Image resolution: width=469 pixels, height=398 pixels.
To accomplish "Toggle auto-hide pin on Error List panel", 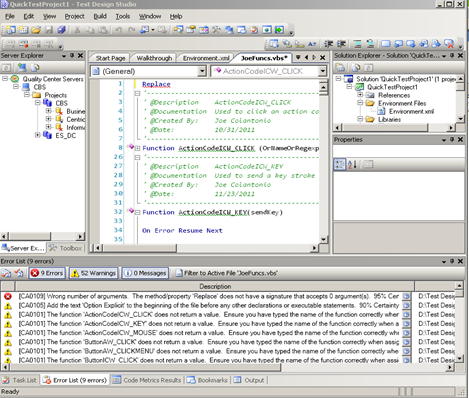I will (452, 261).
